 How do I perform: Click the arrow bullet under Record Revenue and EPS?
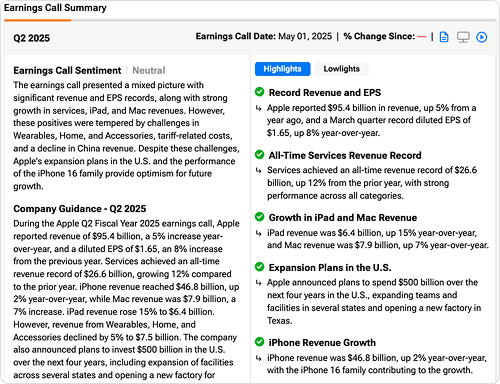click(x=258, y=108)
